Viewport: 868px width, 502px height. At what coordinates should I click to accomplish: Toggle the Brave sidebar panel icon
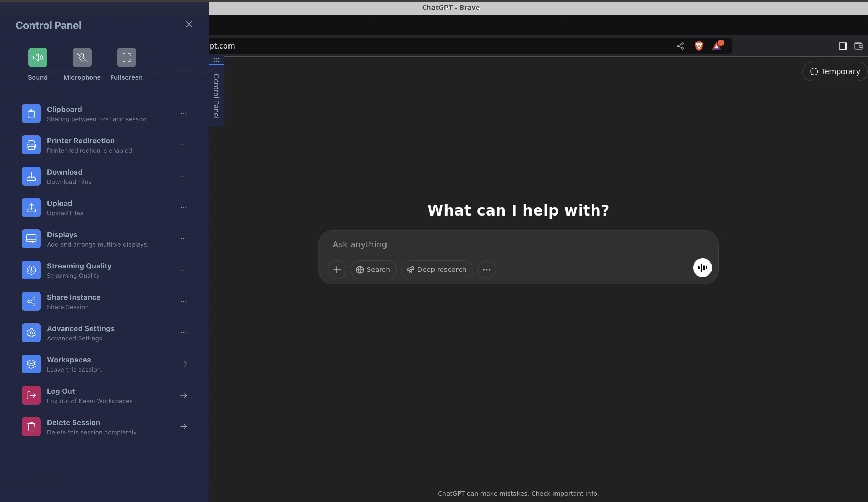842,46
